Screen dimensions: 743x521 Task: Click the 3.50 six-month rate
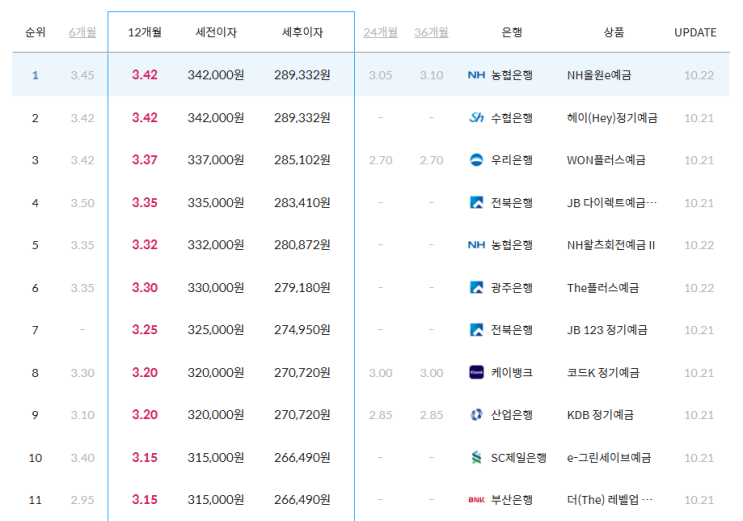82,203
